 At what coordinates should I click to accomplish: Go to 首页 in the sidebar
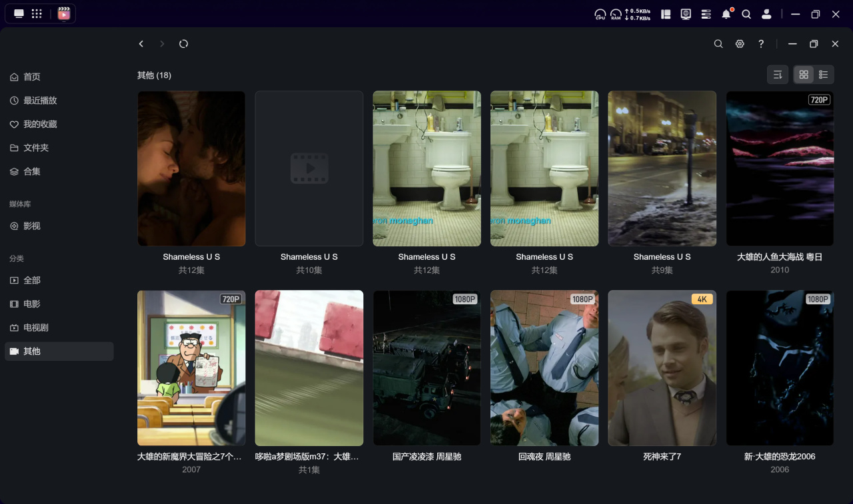pos(59,77)
